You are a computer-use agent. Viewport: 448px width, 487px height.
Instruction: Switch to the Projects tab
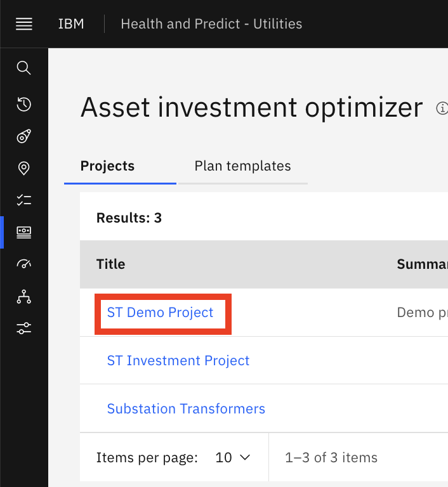coord(120,167)
